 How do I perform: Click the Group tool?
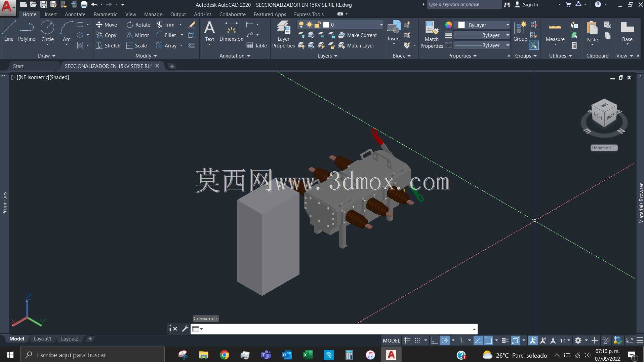tap(520, 31)
